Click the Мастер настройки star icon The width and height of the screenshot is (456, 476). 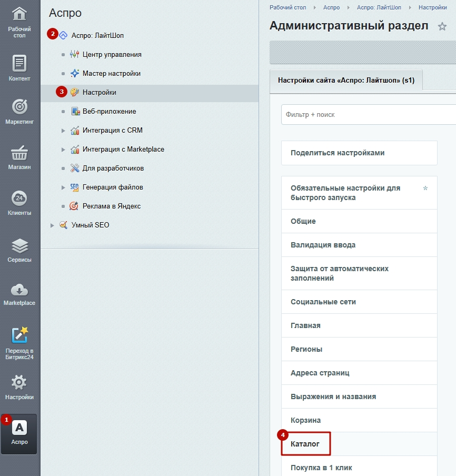pyautogui.click(x=75, y=74)
